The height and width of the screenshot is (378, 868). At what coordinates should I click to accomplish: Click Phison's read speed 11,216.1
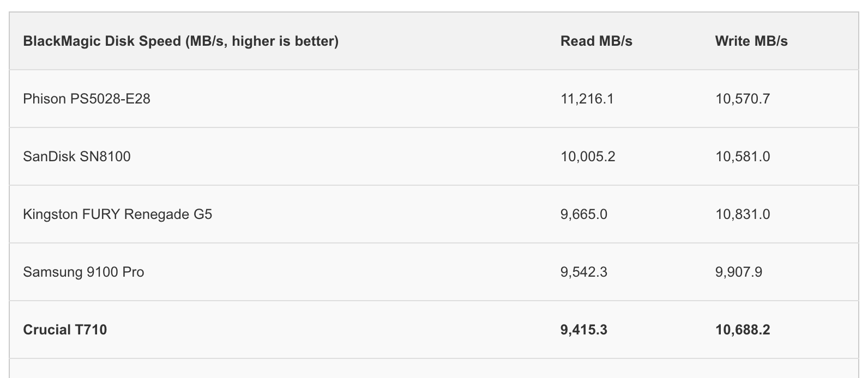(587, 99)
